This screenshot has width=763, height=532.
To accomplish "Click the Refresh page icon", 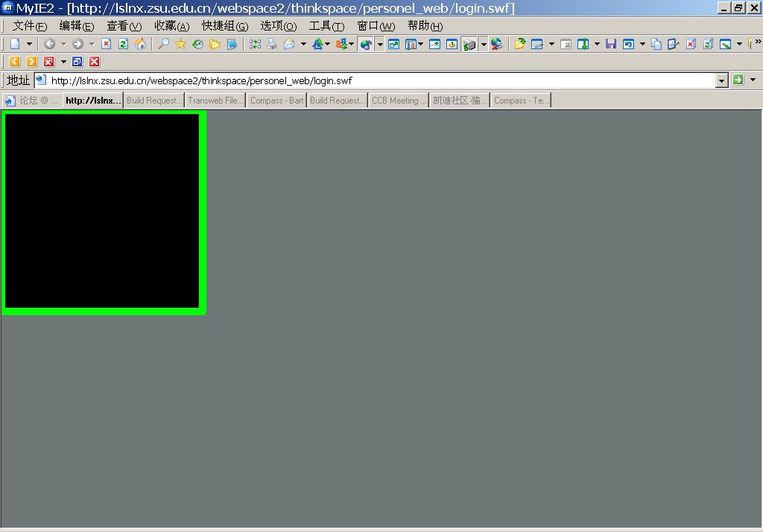I will [123, 44].
